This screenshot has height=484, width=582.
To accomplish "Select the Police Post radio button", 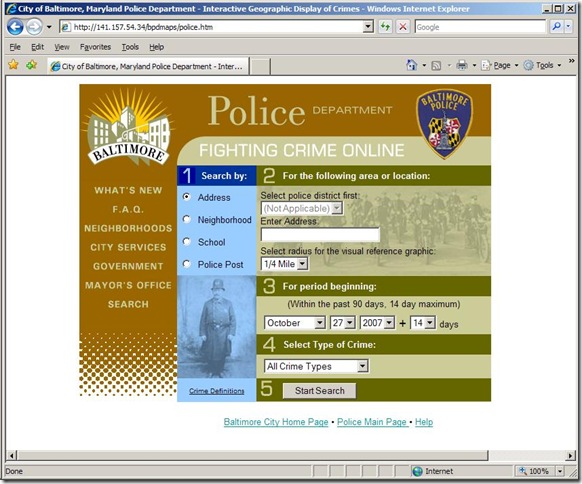I will click(x=187, y=264).
